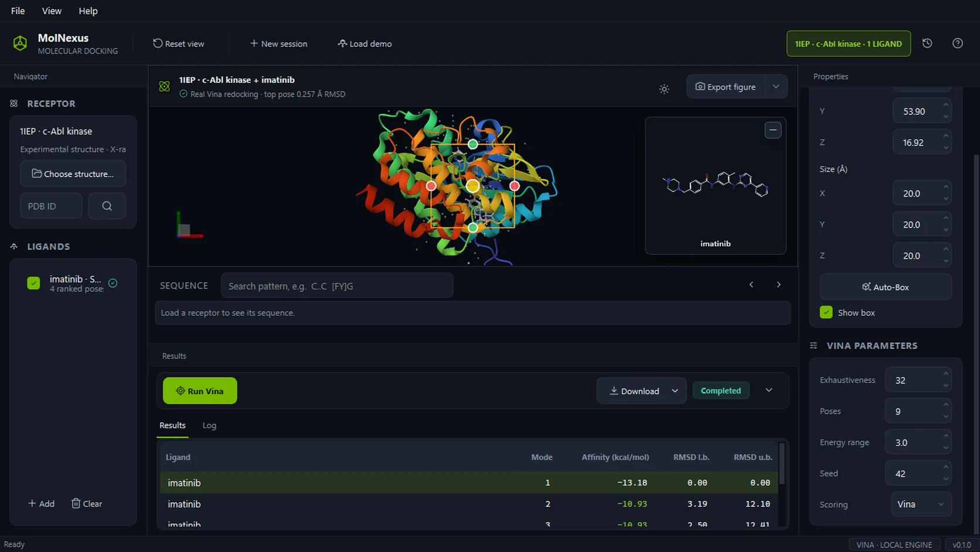
Task: Click the Download button
Action: pos(634,391)
